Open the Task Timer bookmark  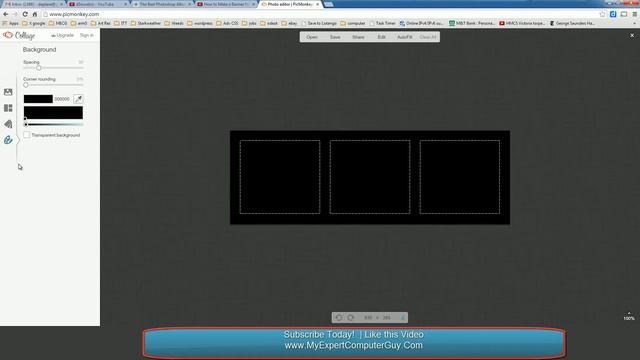[382, 23]
